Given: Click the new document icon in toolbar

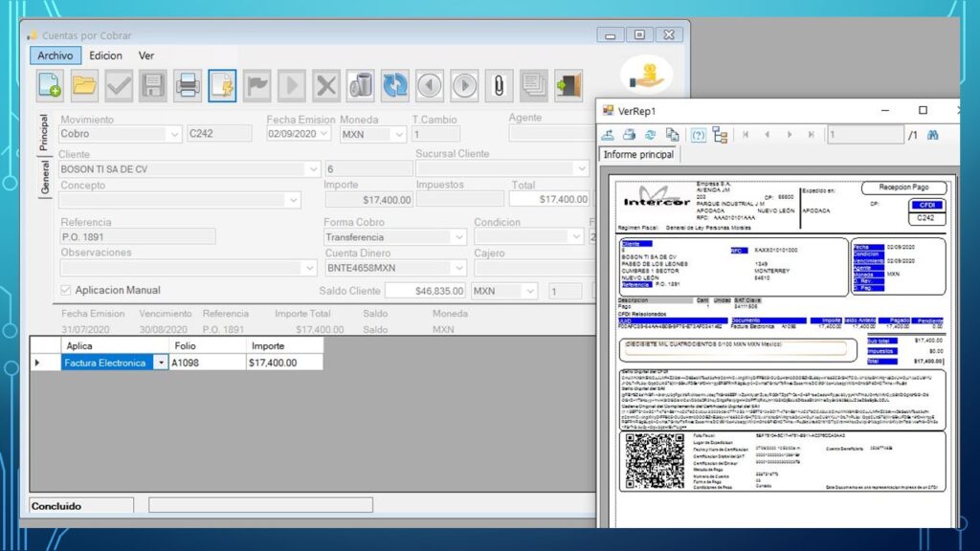Looking at the screenshot, I should coord(50,85).
